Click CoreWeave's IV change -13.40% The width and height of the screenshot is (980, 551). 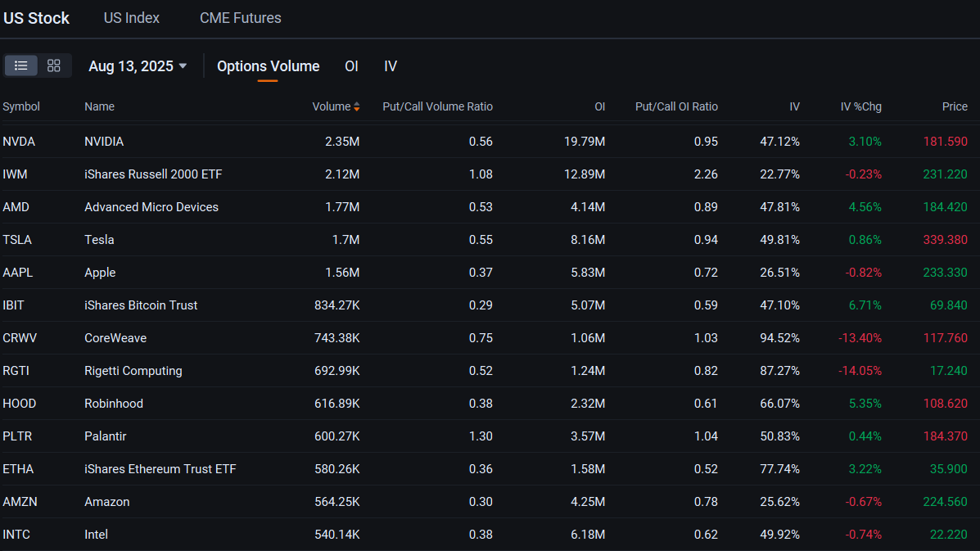coord(860,338)
